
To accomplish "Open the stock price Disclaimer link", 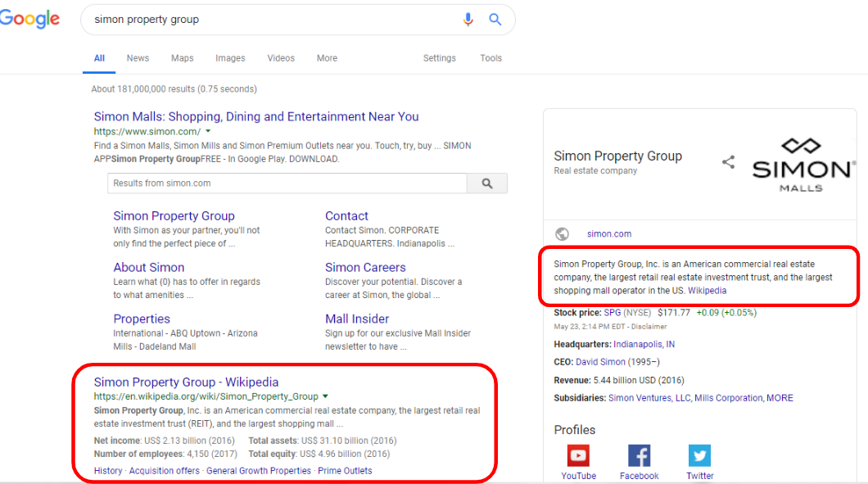I will tap(649, 327).
